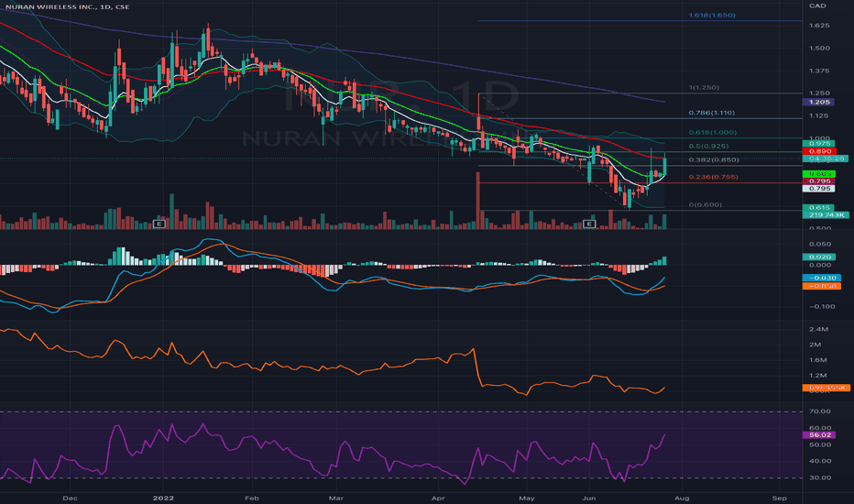The image size is (854, 504).
Task: Select the 0.382(0.850) Fibonacci level label
Action: click(714, 159)
